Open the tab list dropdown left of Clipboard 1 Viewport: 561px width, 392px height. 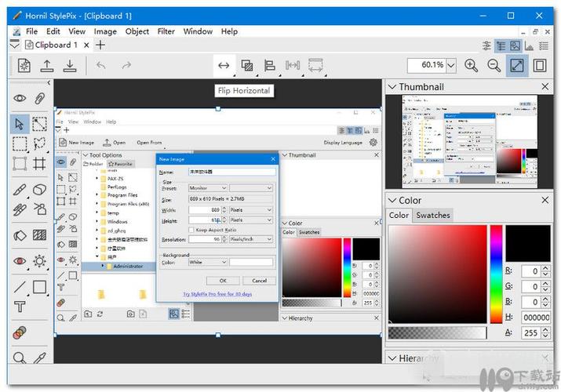click(15, 45)
